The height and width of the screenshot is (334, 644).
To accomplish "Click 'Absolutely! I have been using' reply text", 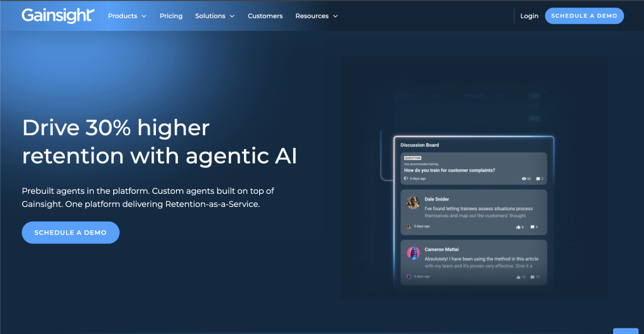I will 481,262.
